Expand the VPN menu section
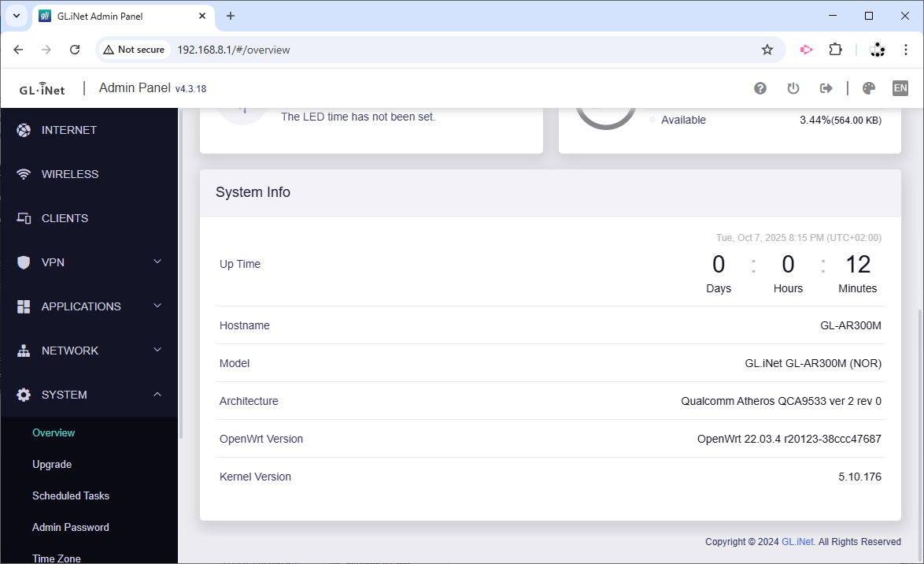Image resolution: width=924 pixels, height=564 pixels. [x=89, y=262]
